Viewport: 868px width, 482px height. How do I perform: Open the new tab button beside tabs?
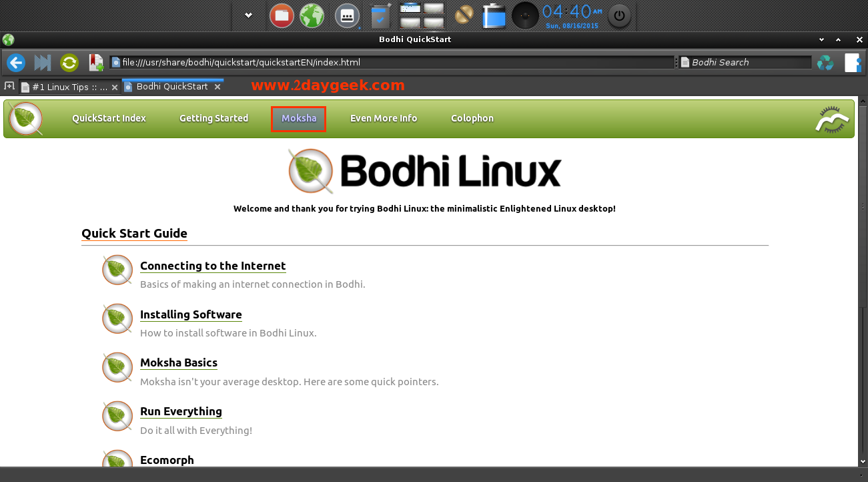tap(9, 86)
